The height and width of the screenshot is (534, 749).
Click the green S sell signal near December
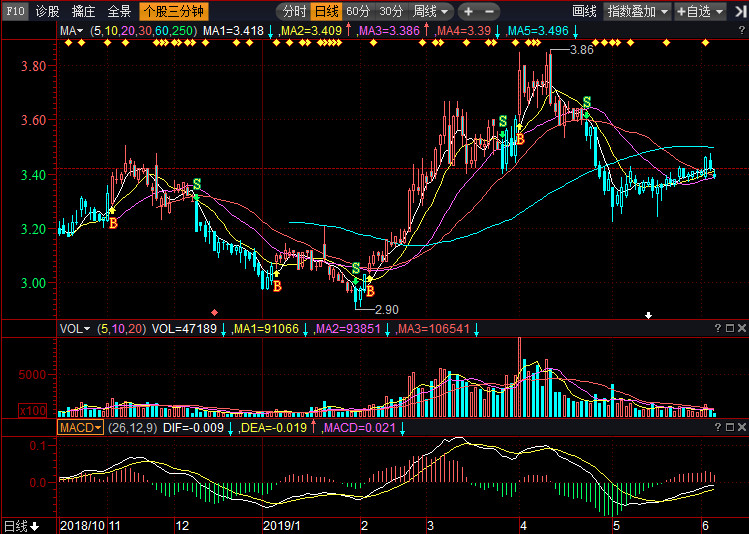(196, 184)
